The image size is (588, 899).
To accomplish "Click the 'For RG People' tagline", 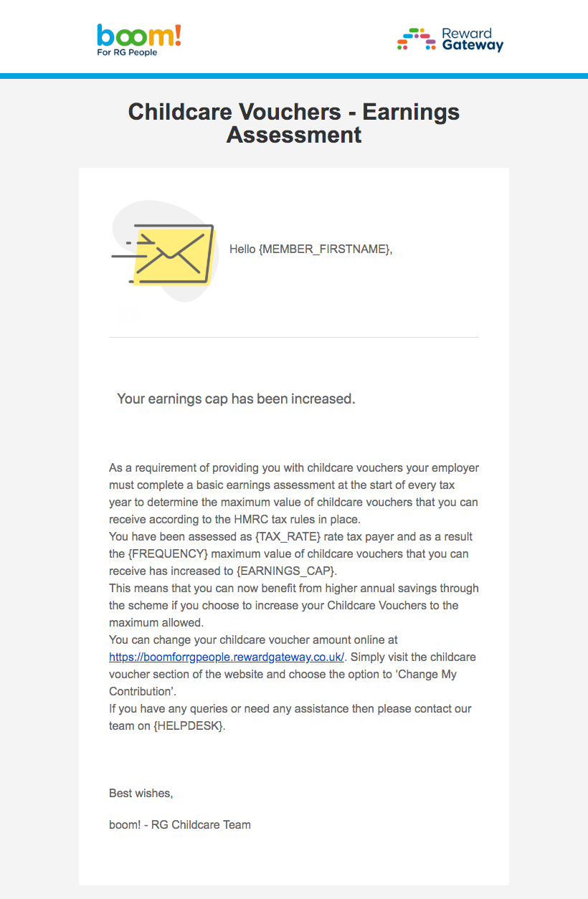I will click(x=127, y=52).
